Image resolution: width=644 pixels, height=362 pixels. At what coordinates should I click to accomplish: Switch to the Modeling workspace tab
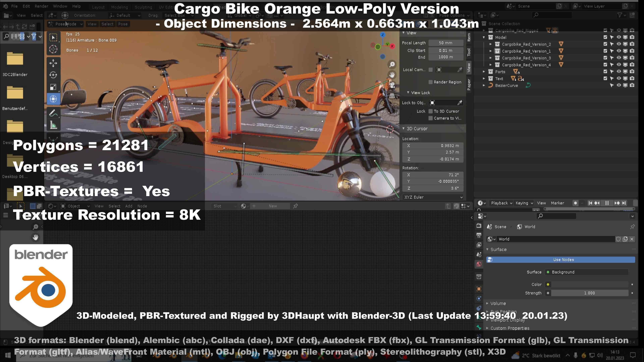click(x=120, y=7)
